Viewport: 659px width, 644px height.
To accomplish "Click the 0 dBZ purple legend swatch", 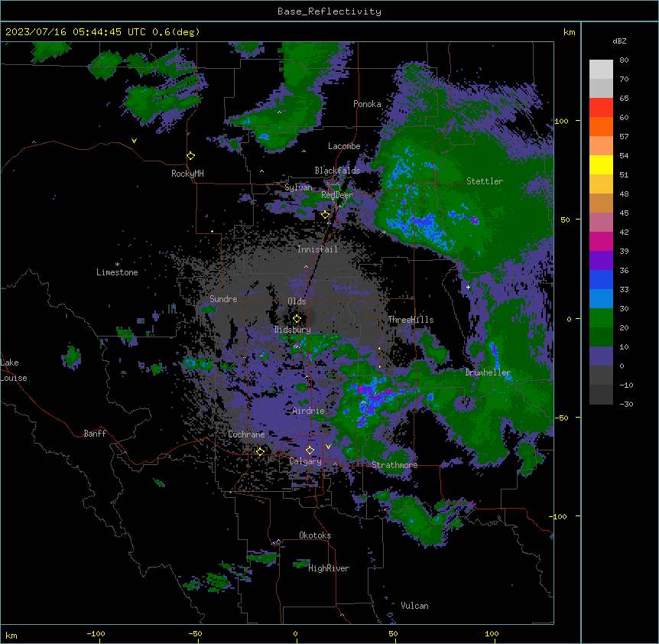I will pyautogui.click(x=601, y=356).
